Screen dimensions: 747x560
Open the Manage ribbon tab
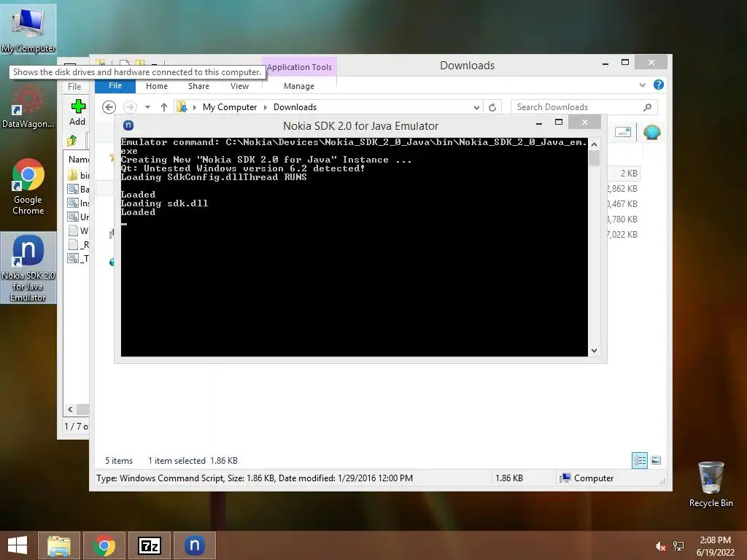click(x=298, y=86)
